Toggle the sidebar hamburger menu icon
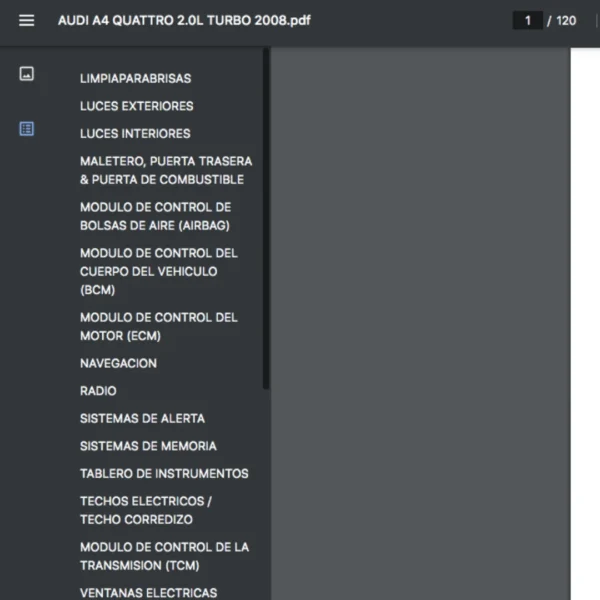600x600 pixels. coord(26,20)
